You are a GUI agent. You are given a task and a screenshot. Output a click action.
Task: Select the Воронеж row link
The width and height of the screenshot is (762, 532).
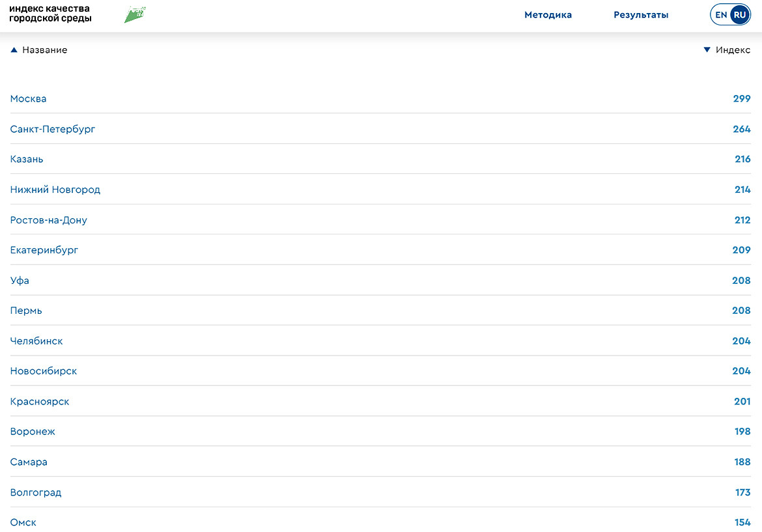[33, 432]
